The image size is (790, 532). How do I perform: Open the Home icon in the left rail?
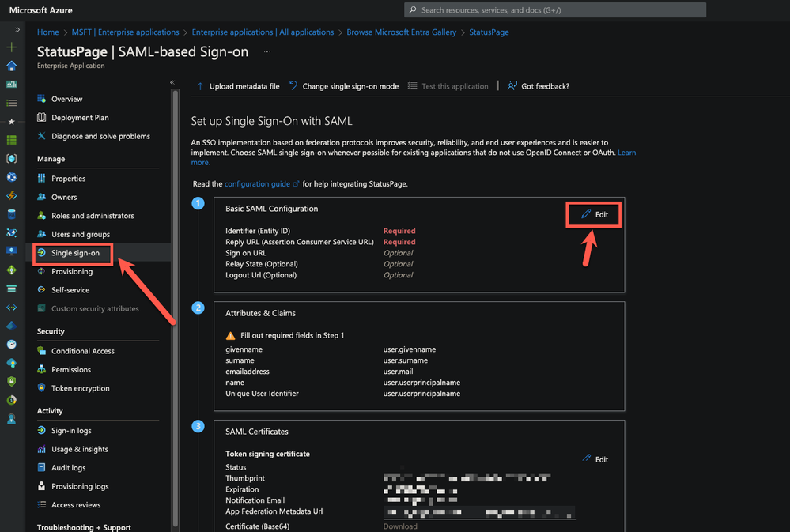coord(12,66)
